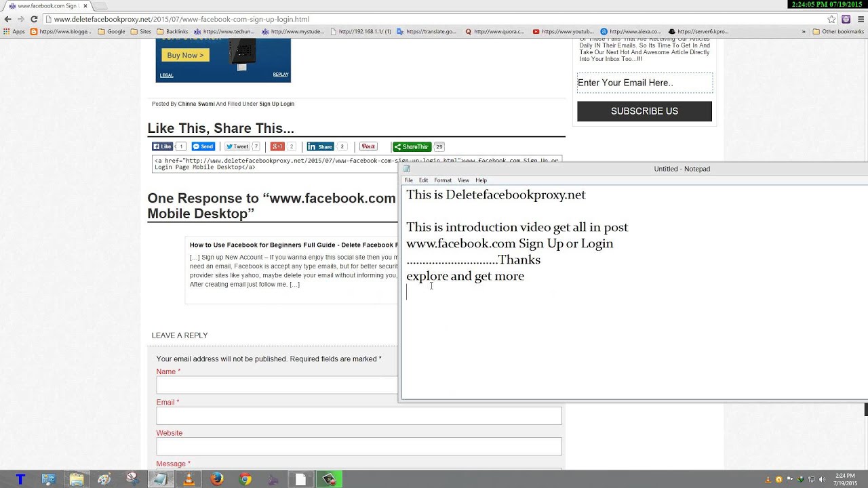
Task: Open Control Panel from the taskbar
Action: click(49, 479)
